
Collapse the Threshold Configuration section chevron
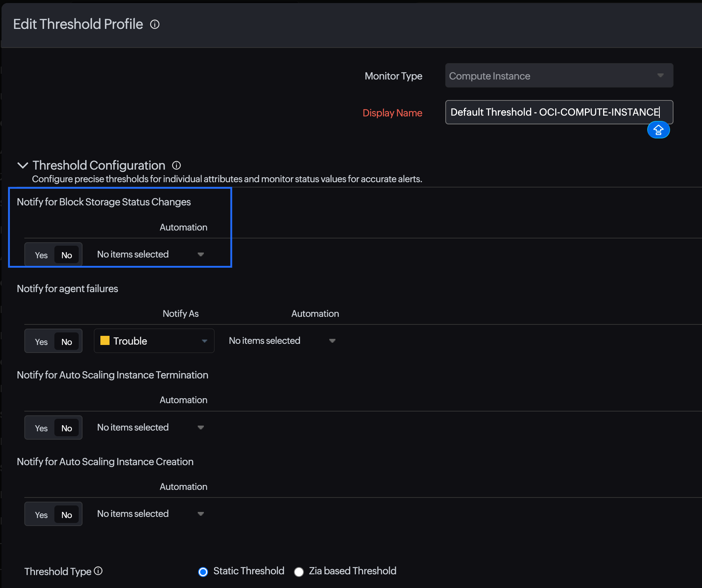pyautogui.click(x=23, y=165)
